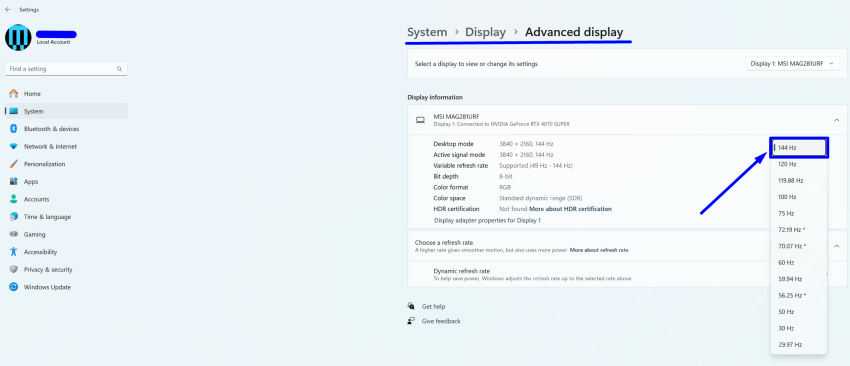
Task: Click the Windows Update sync icon
Action: tap(14, 287)
